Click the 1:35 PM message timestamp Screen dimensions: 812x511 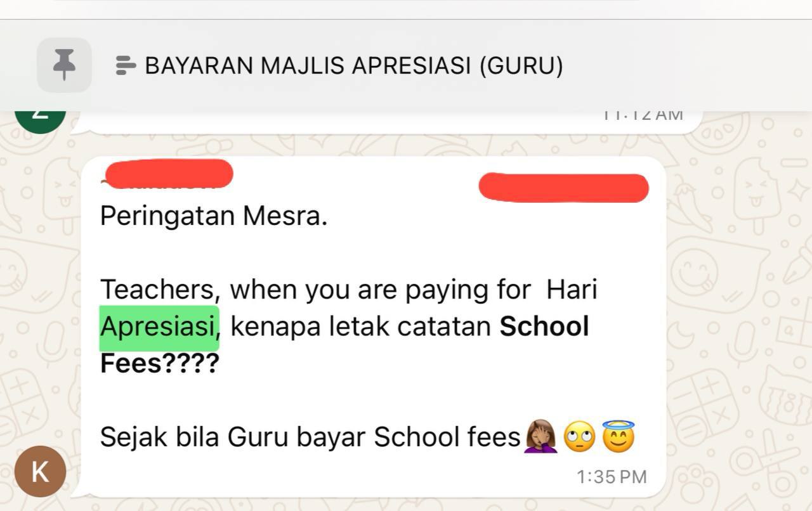pyautogui.click(x=612, y=477)
